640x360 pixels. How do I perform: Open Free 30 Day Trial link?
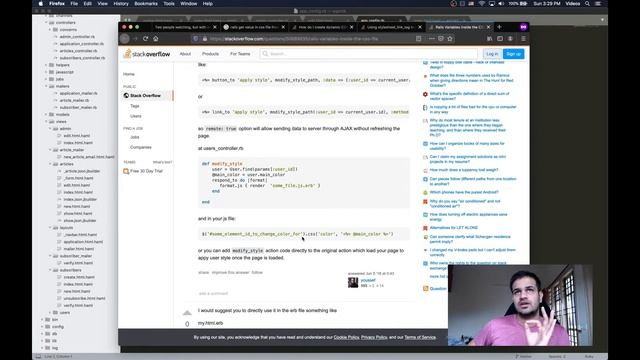(146, 171)
